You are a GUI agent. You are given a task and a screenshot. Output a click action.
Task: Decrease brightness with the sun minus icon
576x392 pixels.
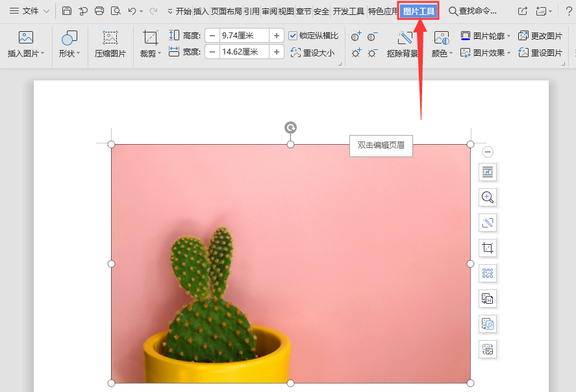click(x=372, y=53)
